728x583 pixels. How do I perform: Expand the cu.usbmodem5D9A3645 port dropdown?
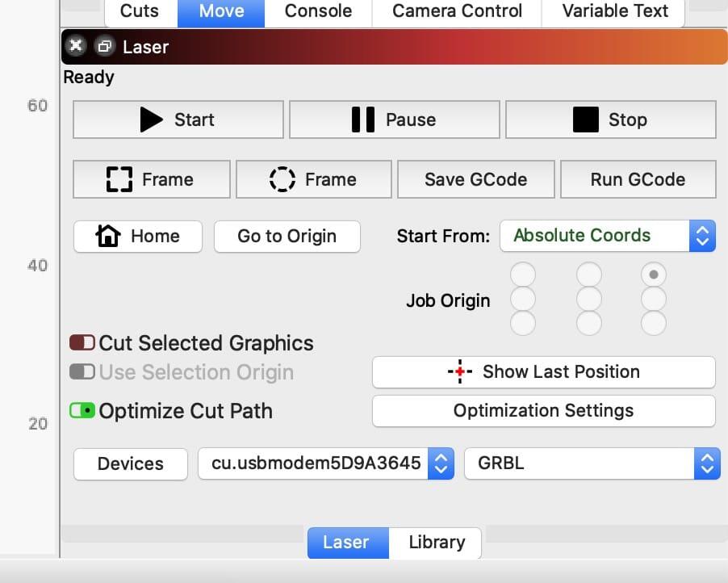326,463
